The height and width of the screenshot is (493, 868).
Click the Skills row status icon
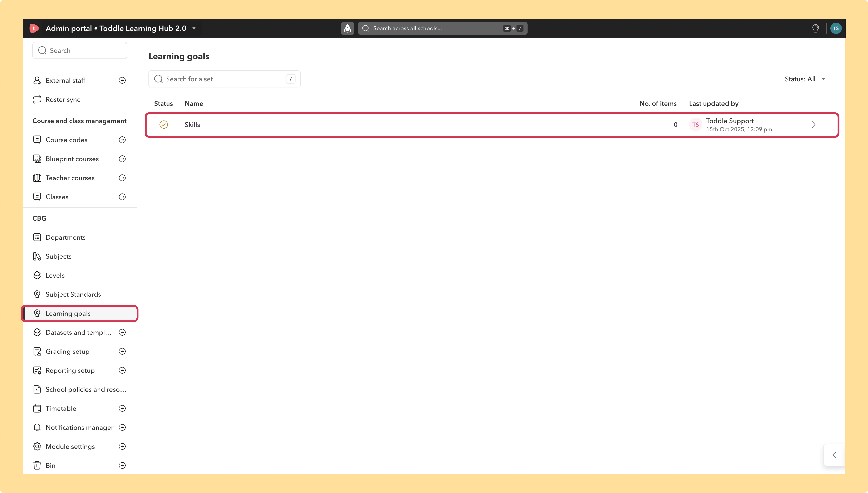[164, 125]
